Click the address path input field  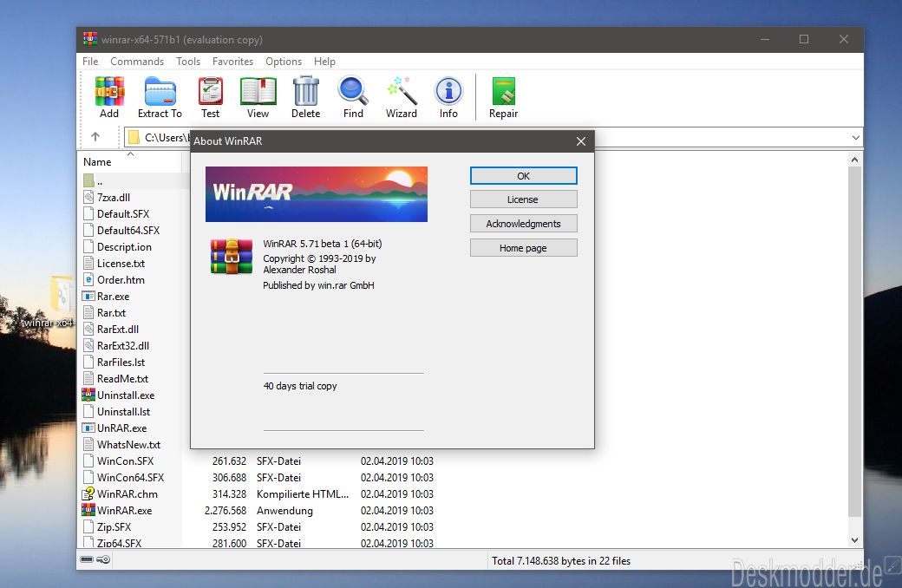pos(493,138)
